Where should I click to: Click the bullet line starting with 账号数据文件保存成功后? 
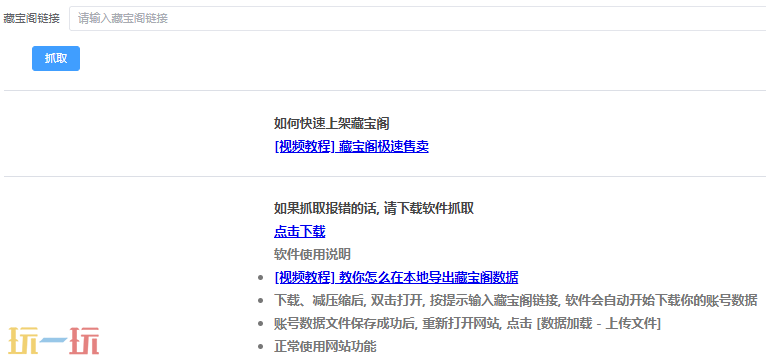(x=467, y=323)
